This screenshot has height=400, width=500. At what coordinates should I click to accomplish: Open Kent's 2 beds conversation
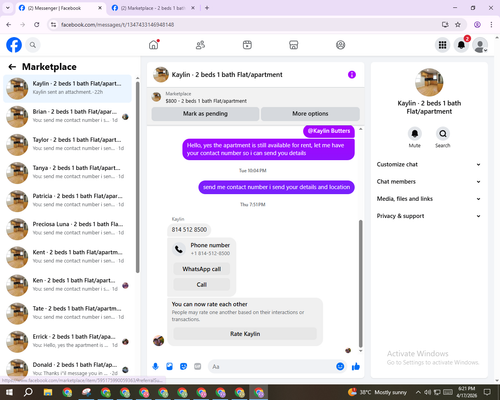68,256
